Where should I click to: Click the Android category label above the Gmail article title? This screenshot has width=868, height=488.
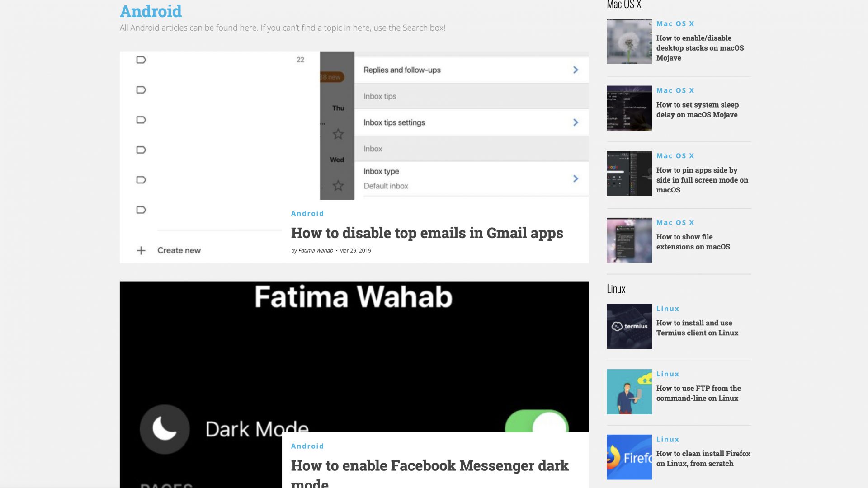click(307, 213)
